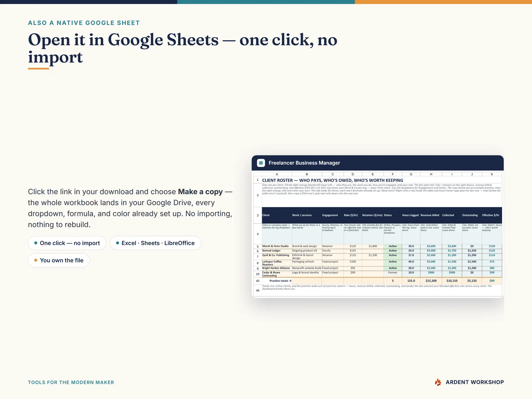This screenshot has height=399, width=532.
Task: Click the "Client" column heading cell
Action: [x=277, y=215]
